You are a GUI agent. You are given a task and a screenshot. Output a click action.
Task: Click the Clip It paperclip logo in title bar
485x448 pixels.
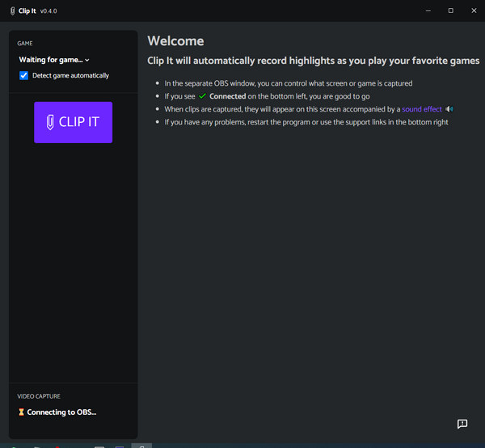(x=11, y=11)
